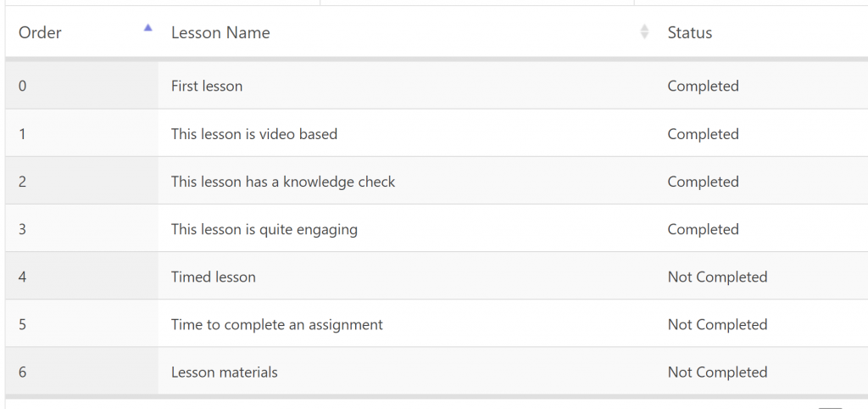Click "This lesson is quite engaging" row
Viewport: 868px width, 409px height.
[x=264, y=229]
